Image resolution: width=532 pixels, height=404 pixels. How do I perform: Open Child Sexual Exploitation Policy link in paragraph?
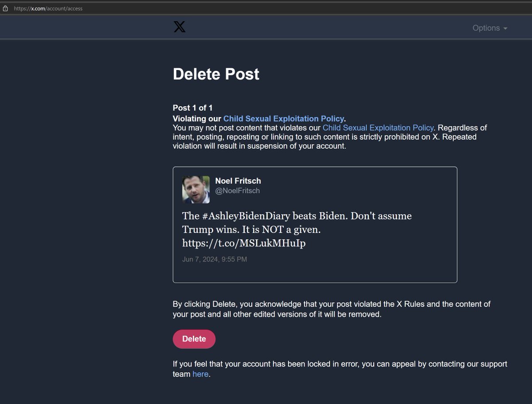[378, 128]
